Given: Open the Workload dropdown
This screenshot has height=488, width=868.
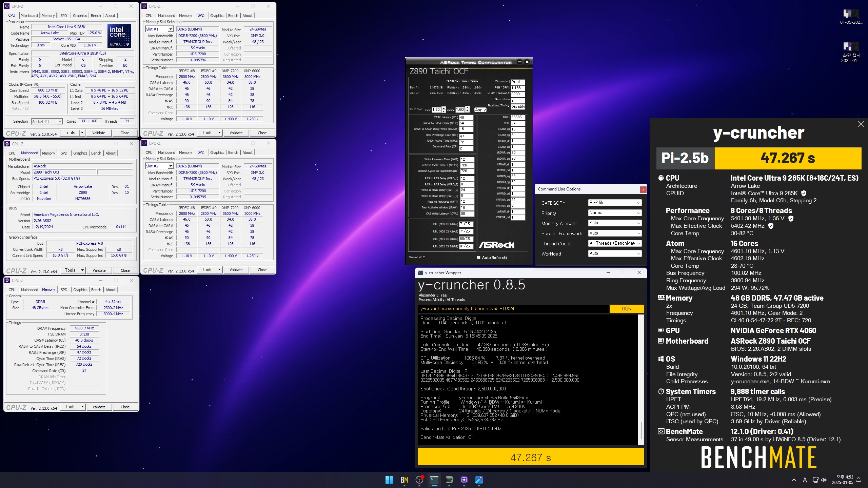Looking at the screenshot, I should click(x=615, y=253).
